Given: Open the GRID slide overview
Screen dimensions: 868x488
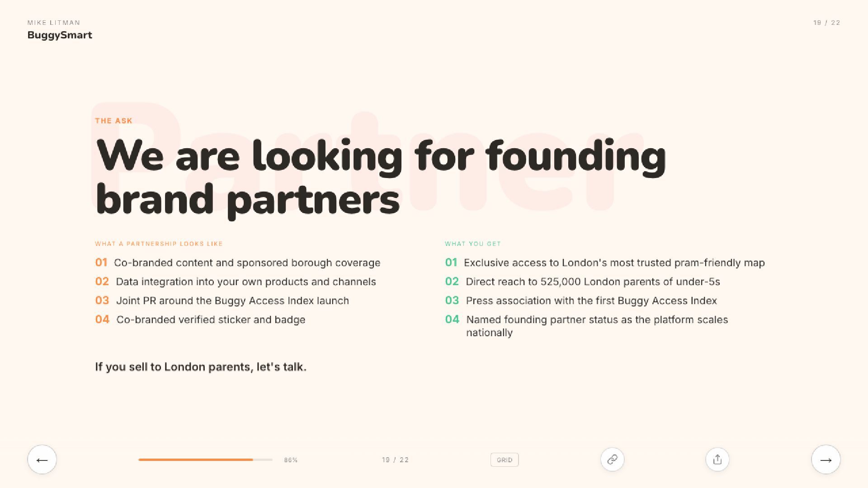Looking at the screenshot, I should [504, 460].
